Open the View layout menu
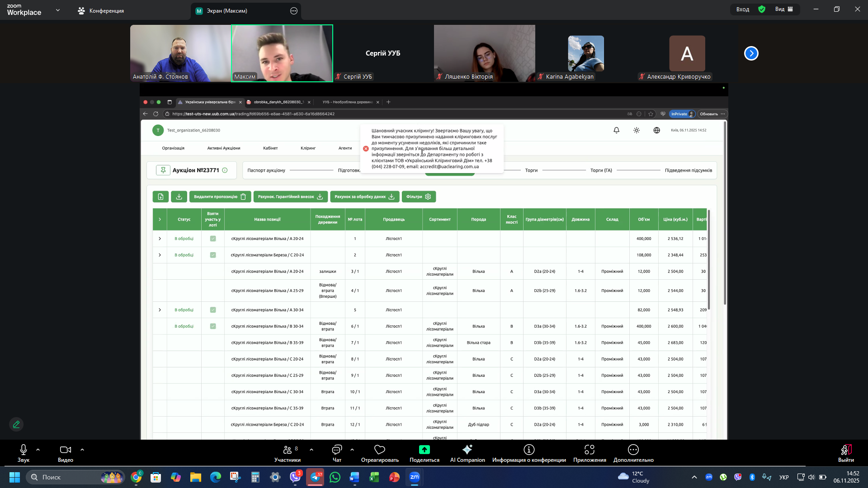Screen dimensions: 868x488 pos(784,9)
